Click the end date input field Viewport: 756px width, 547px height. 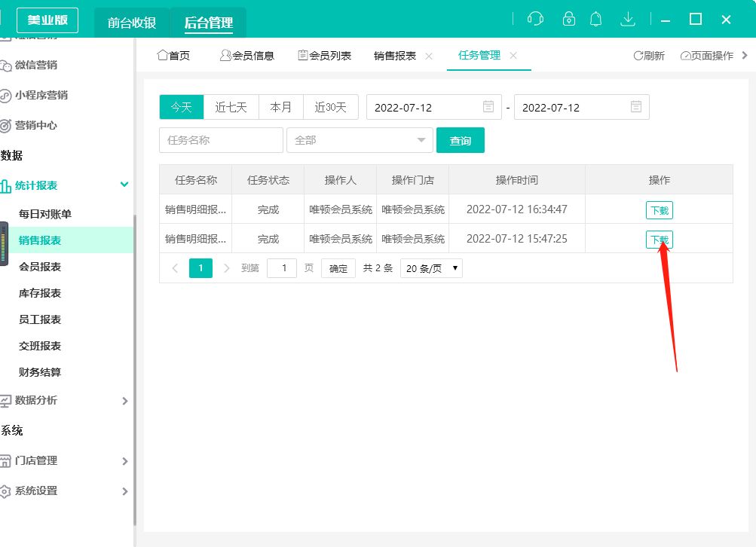(x=581, y=107)
